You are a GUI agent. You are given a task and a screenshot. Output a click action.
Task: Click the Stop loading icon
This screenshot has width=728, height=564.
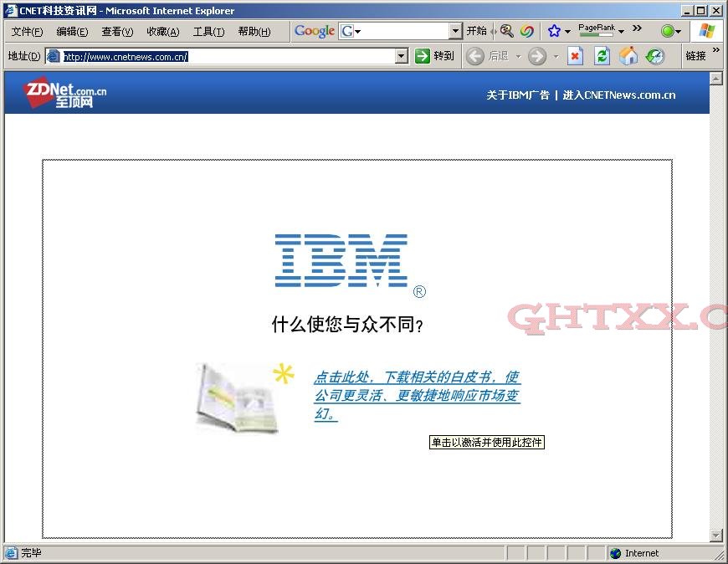[x=575, y=56]
